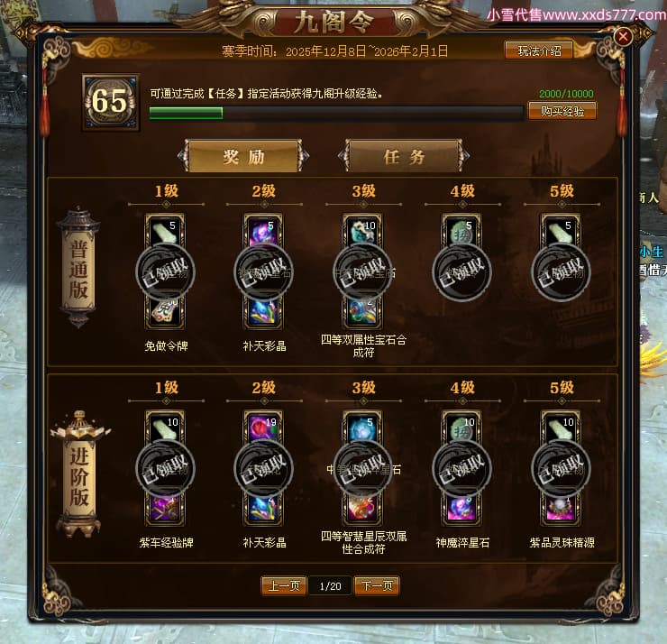Click the 神魔淬星石 reward icon
This screenshot has width=667, height=644.
click(x=461, y=509)
